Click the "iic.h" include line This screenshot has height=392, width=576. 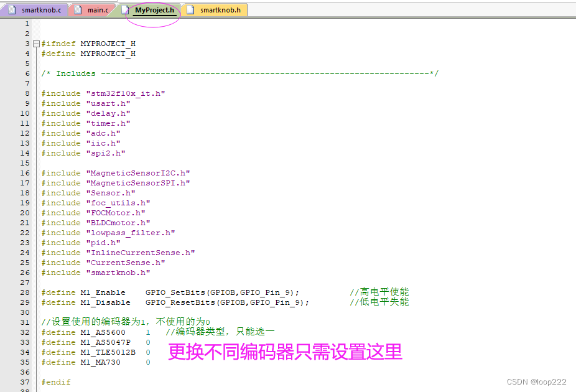pyautogui.click(x=81, y=143)
